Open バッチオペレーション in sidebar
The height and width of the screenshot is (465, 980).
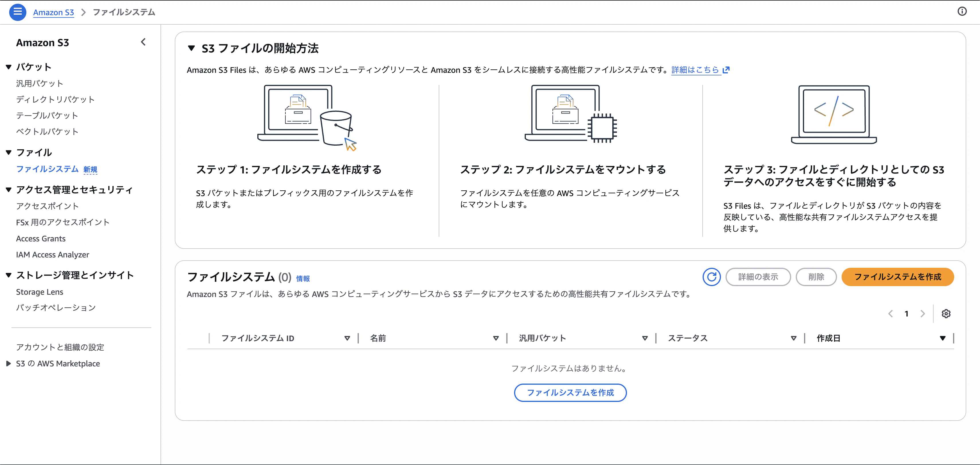[56, 307]
